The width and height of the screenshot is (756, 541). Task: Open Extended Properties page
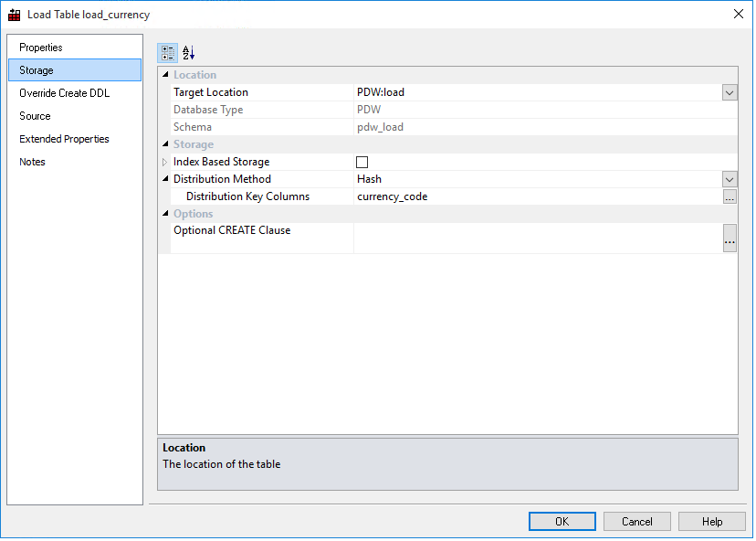click(x=64, y=139)
